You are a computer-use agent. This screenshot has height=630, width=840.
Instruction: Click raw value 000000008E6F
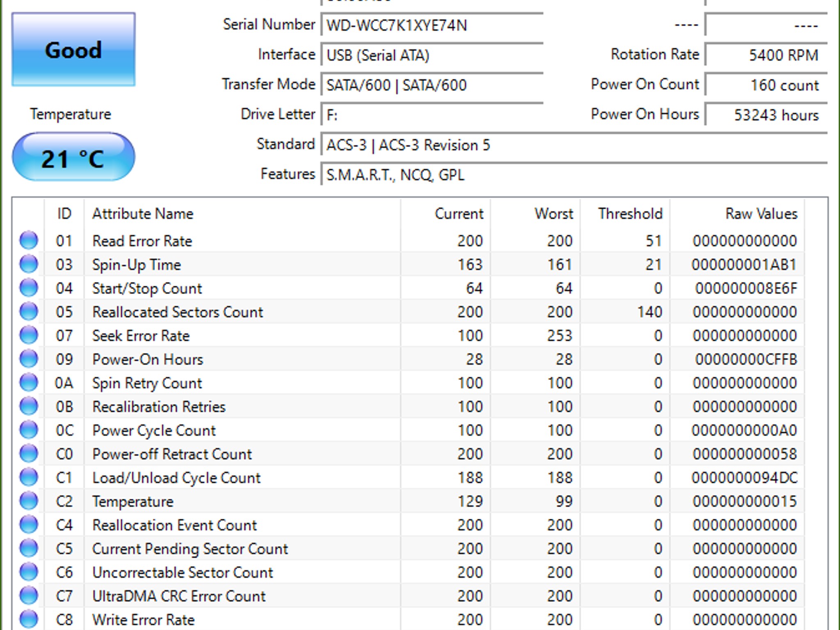pos(746,288)
